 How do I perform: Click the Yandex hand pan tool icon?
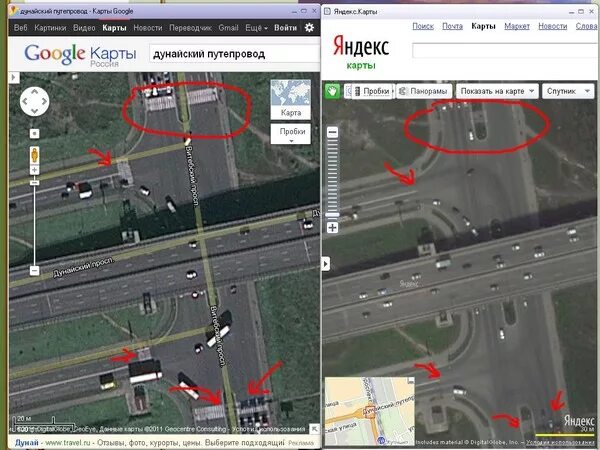click(333, 91)
